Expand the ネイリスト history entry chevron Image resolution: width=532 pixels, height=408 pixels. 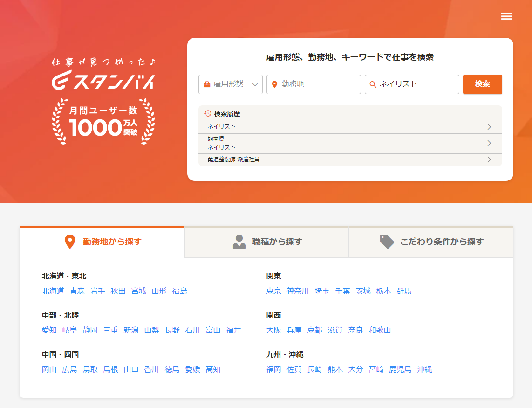point(489,127)
